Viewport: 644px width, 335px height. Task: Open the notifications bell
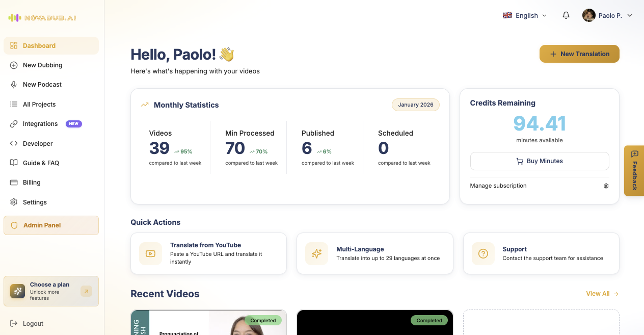coord(566,15)
